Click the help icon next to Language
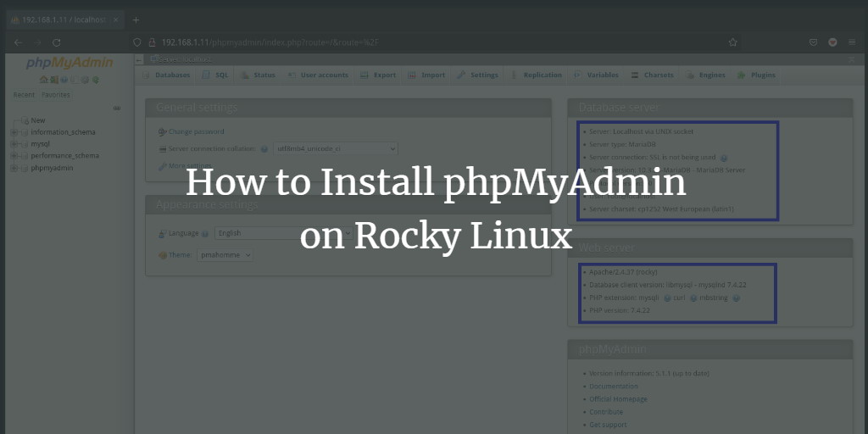This screenshot has width=868, height=434. click(205, 234)
